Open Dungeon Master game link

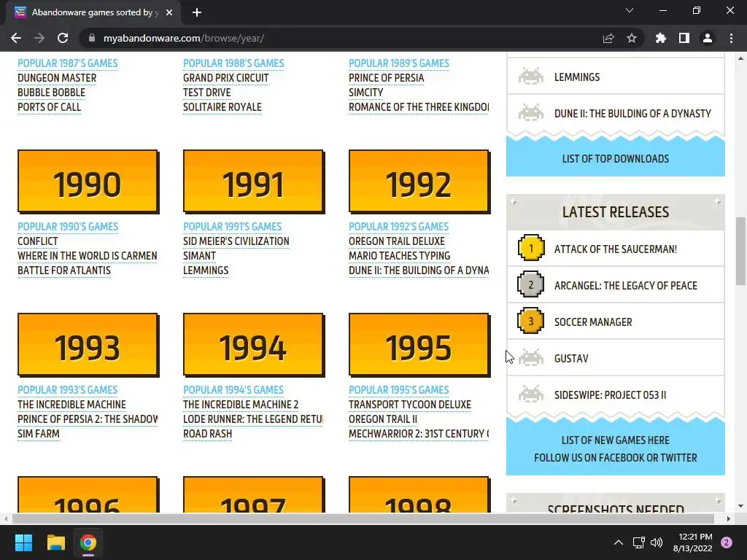(57, 78)
